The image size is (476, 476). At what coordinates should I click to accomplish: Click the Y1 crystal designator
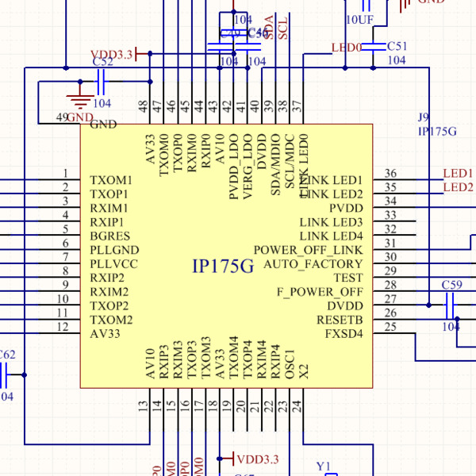point(324,466)
